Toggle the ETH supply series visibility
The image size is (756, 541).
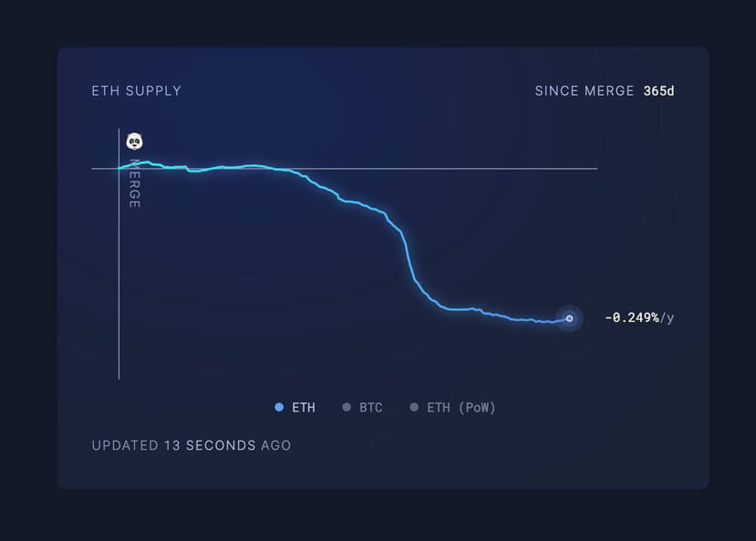(294, 407)
